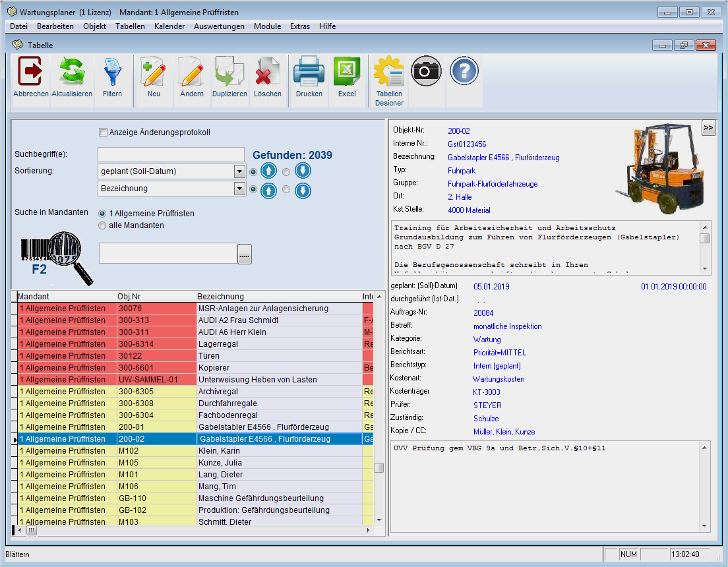Open the 'Bezeichnung' sorting dropdown
The width and height of the screenshot is (728, 567).
click(x=239, y=189)
